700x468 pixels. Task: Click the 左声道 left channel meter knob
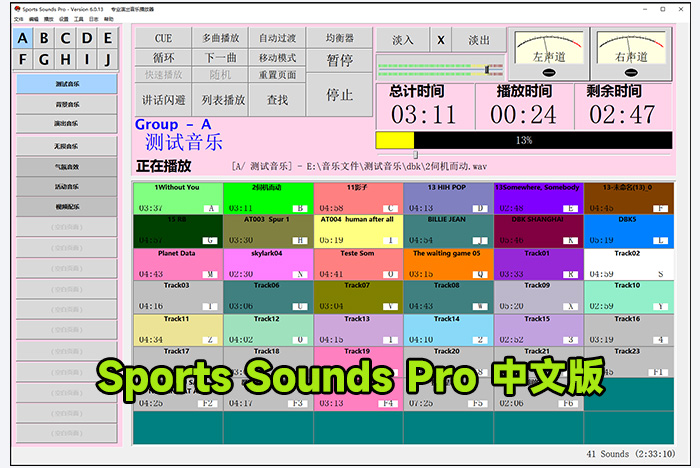[549, 73]
